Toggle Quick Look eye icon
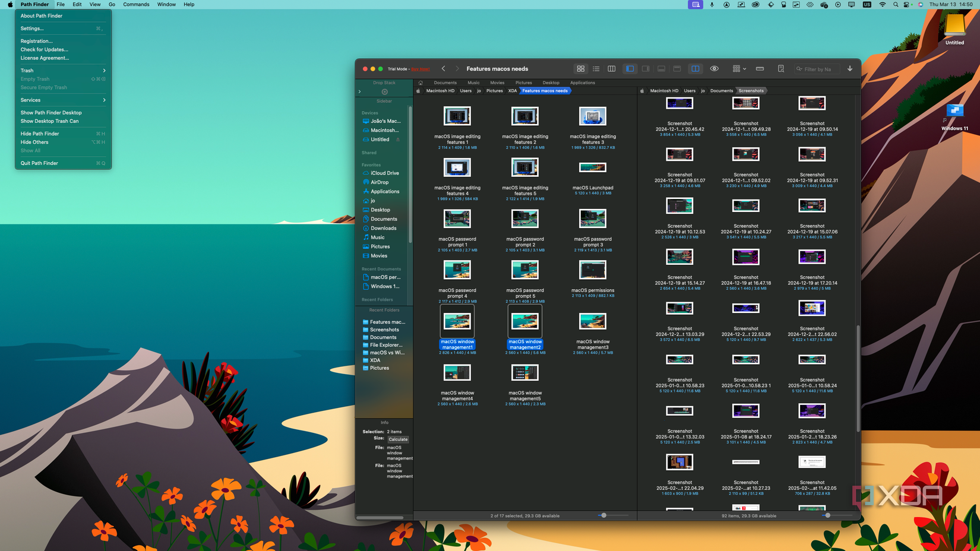Image resolution: width=980 pixels, height=551 pixels. (x=715, y=69)
